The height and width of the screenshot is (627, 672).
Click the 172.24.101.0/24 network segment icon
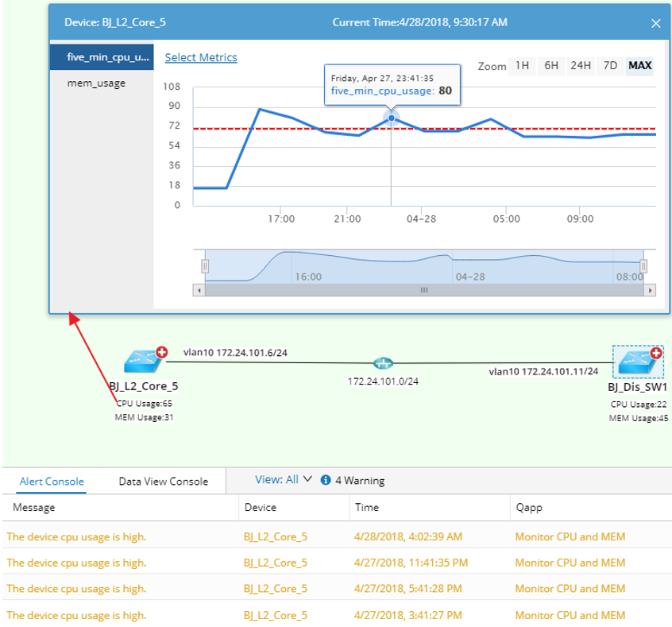click(383, 363)
